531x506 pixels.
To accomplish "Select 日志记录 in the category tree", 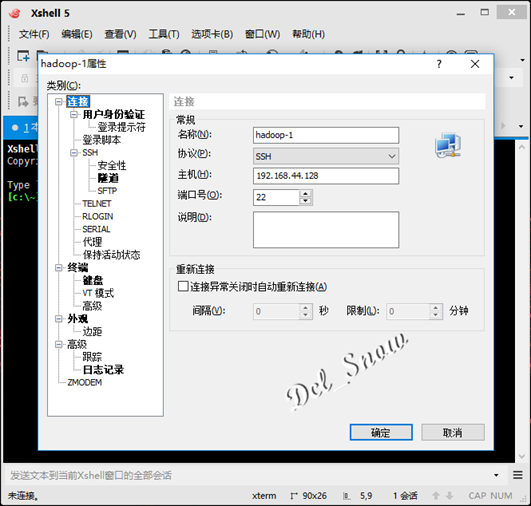I will pos(103,370).
